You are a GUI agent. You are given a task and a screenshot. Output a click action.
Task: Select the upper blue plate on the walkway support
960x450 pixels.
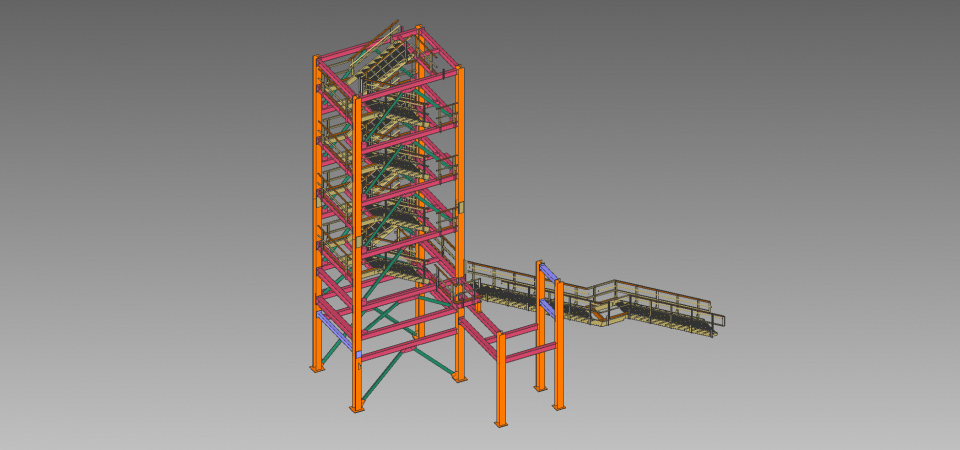click(546, 271)
